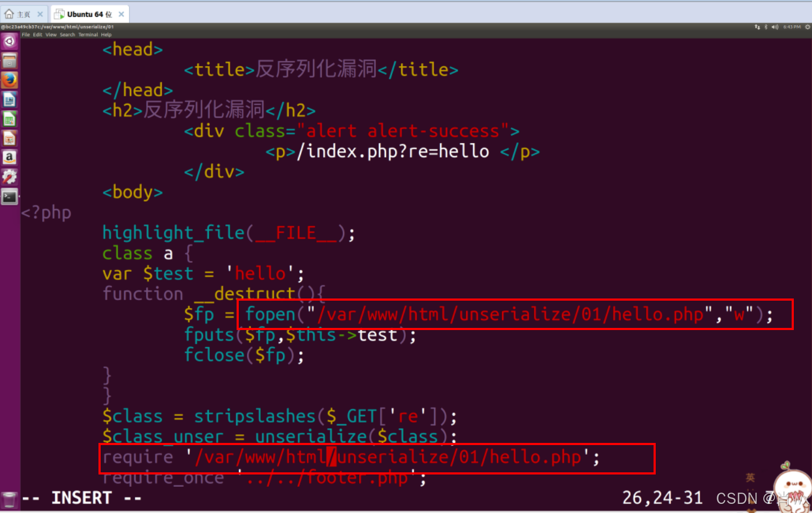Launch LibreOffice Calc from the dock

(x=9, y=119)
